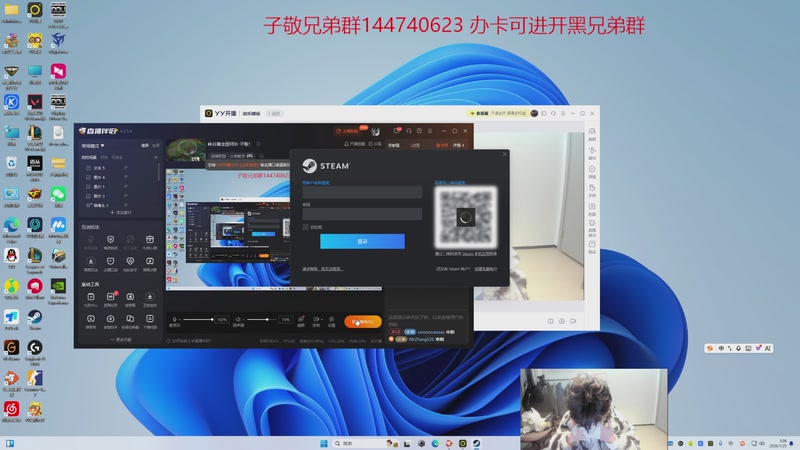The image size is (800, 450).
Task: Open the Recycle Bin on the desktop
Action: coord(11,163)
